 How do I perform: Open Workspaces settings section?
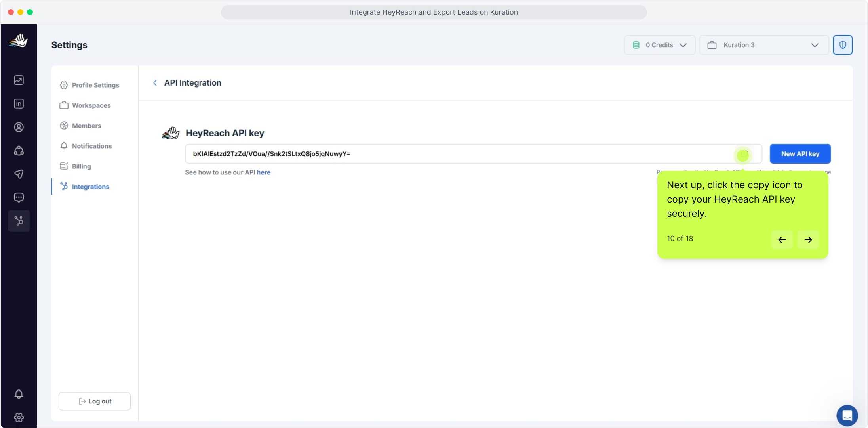click(x=85, y=105)
